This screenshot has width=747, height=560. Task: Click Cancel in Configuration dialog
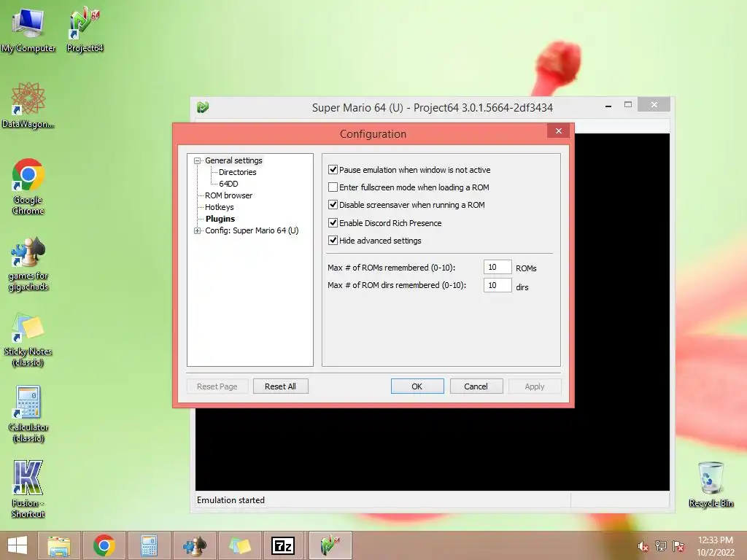click(x=476, y=386)
